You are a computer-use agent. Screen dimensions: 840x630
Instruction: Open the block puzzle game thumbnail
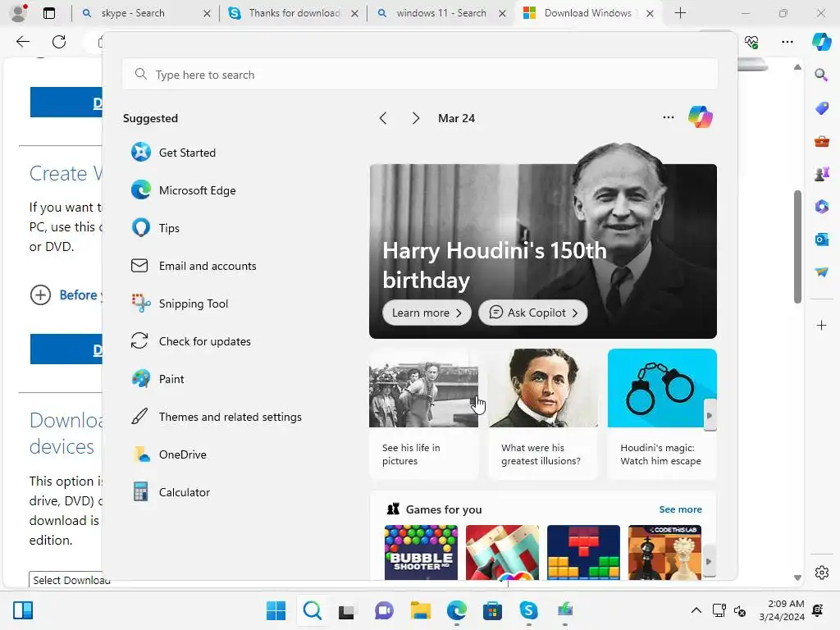point(583,552)
